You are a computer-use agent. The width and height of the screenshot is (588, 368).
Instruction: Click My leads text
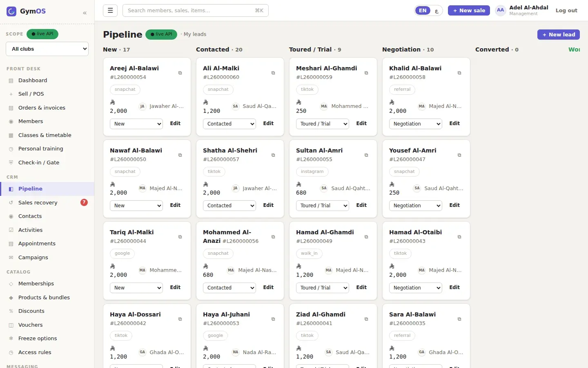tap(195, 34)
